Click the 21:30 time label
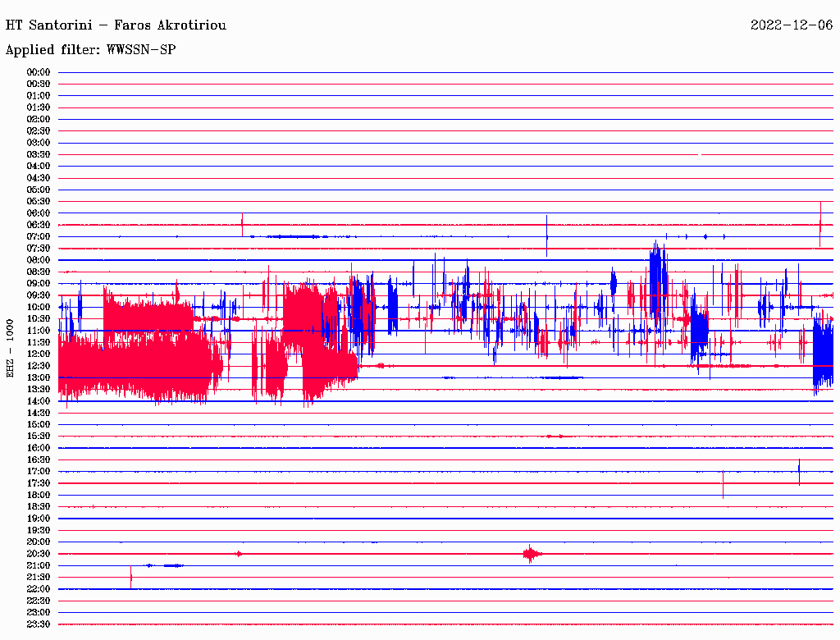The height and width of the screenshot is (640, 840). pyautogui.click(x=38, y=578)
